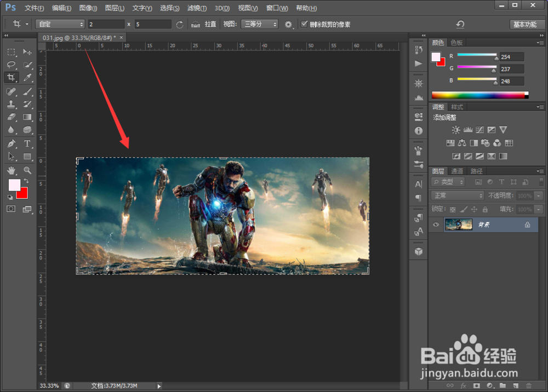Select the Zoom tool
Image resolution: width=548 pixels, height=392 pixels.
click(x=27, y=170)
